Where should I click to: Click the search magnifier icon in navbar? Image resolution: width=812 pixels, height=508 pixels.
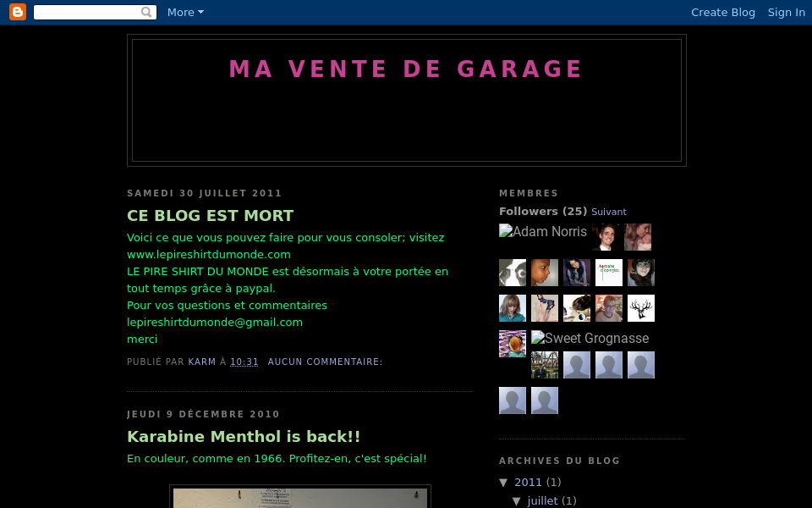tap(147, 12)
